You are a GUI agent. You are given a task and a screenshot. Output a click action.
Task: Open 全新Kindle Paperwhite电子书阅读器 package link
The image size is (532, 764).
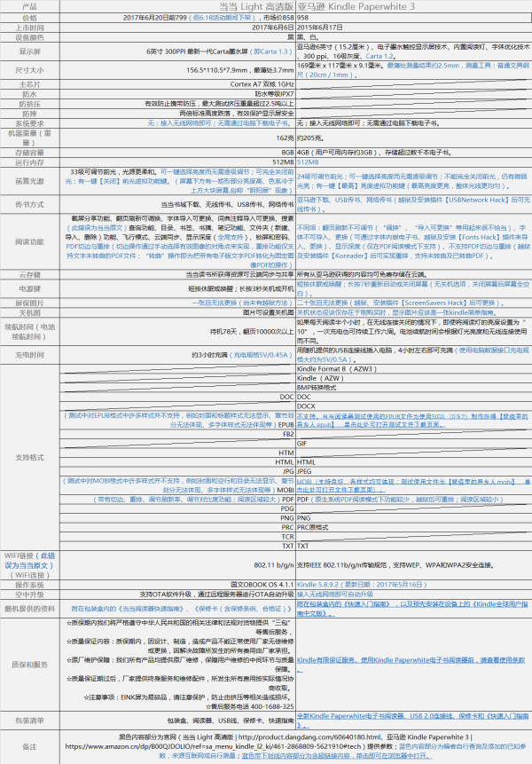click(x=413, y=721)
